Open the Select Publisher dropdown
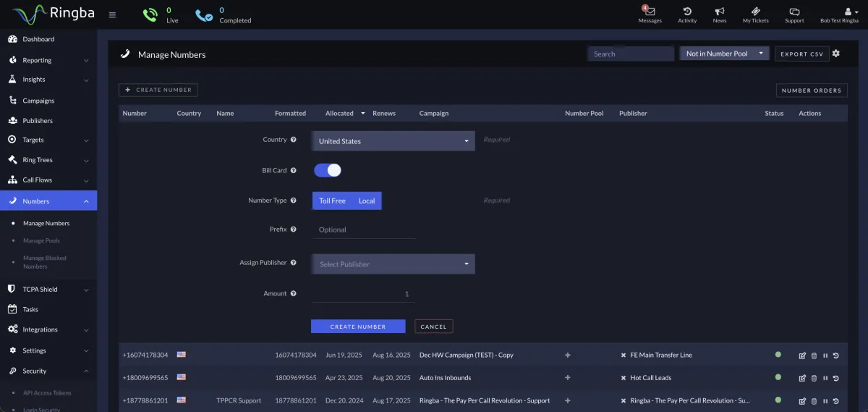 pyautogui.click(x=393, y=264)
